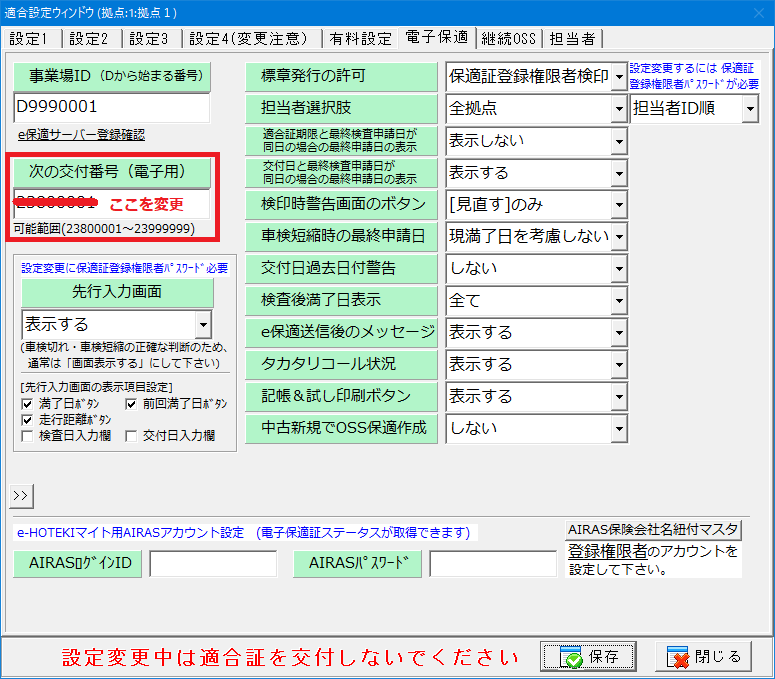Open the 担当者選択肢 全拠点 dropdown
Screen dimensions: 775x679
619,109
